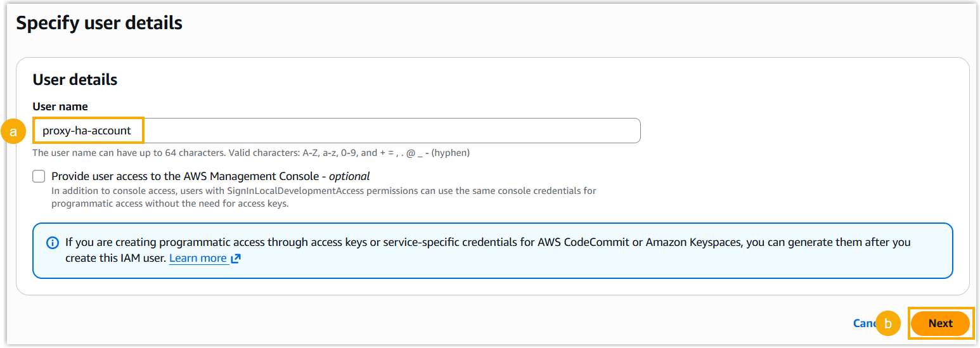Click the orange 'a' step marker

pos(13,131)
